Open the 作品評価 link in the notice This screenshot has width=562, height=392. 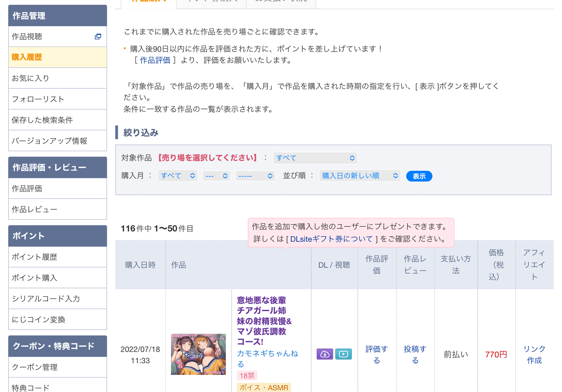tap(155, 60)
